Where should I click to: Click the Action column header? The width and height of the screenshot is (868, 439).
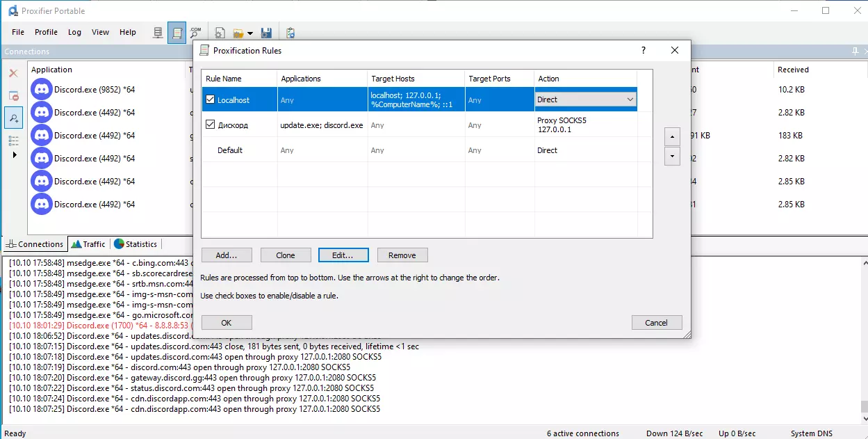(x=586, y=79)
